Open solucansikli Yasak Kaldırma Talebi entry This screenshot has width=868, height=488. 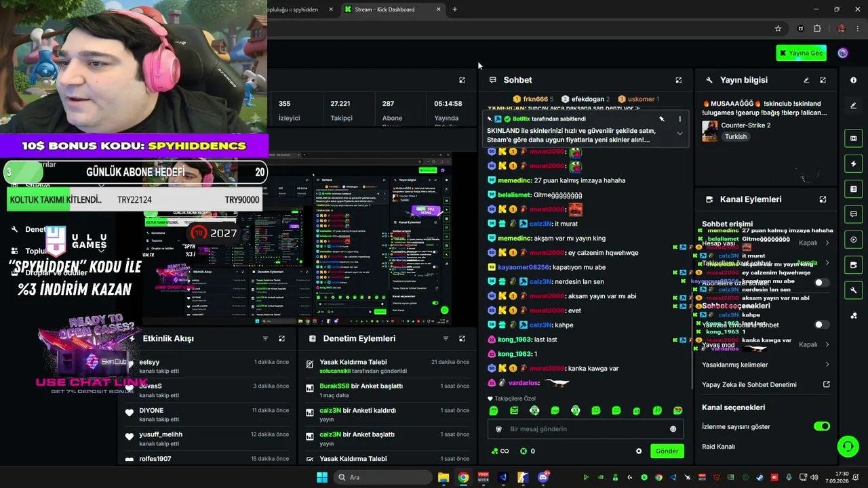(x=388, y=366)
